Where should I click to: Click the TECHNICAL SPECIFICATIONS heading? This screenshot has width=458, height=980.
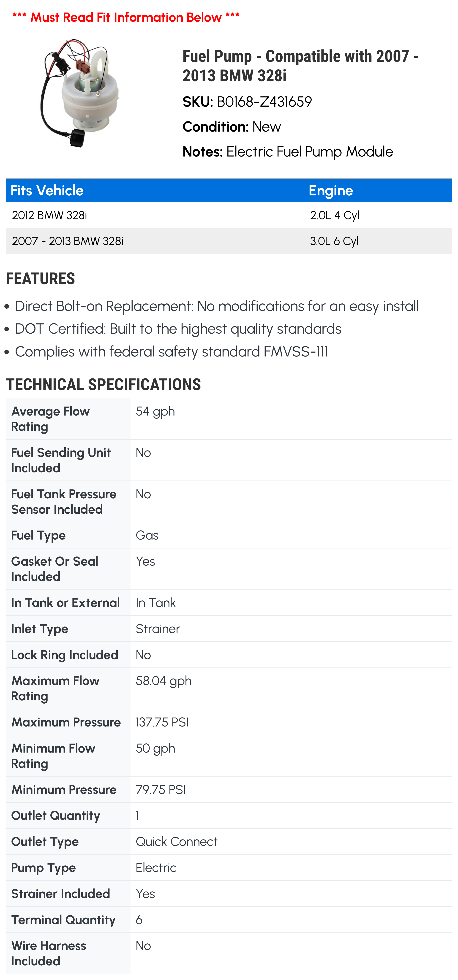pos(103,385)
